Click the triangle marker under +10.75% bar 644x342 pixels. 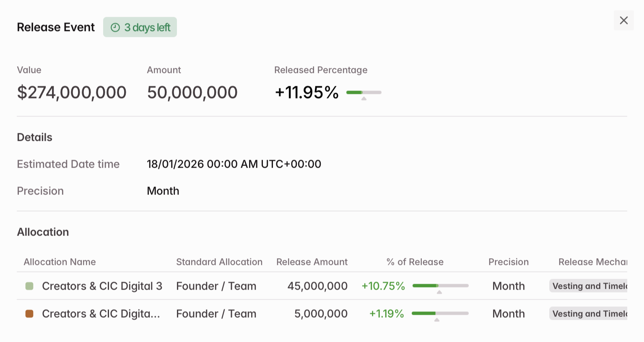point(439,292)
